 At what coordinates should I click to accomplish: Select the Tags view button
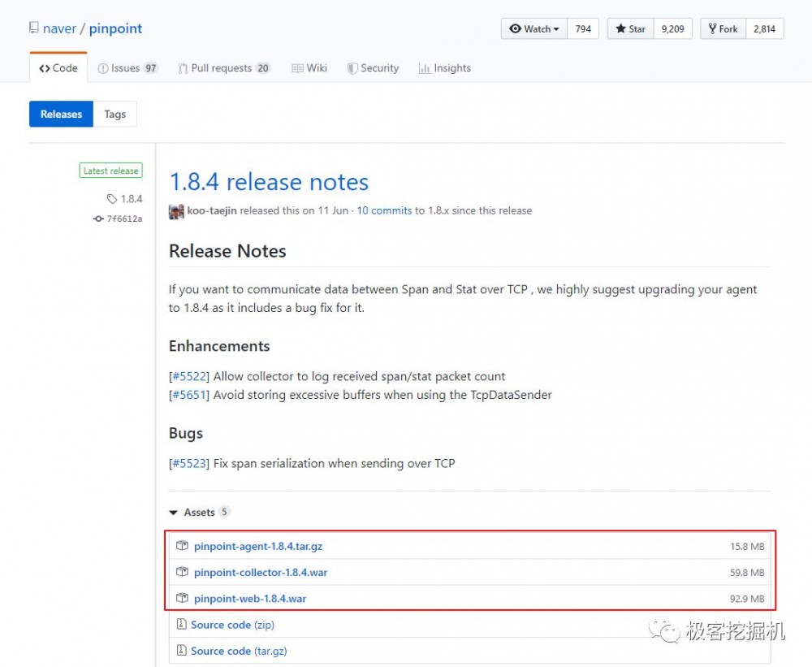[115, 115]
